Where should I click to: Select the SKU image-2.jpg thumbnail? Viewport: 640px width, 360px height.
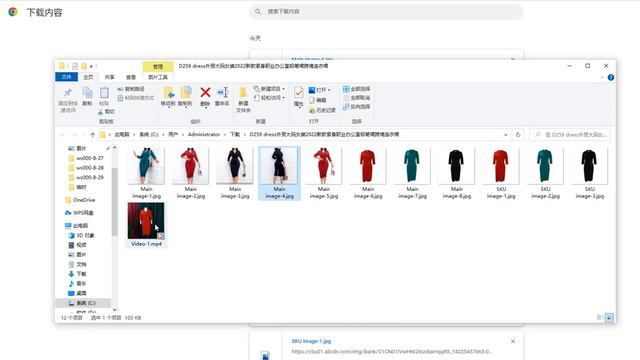(545, 173)
